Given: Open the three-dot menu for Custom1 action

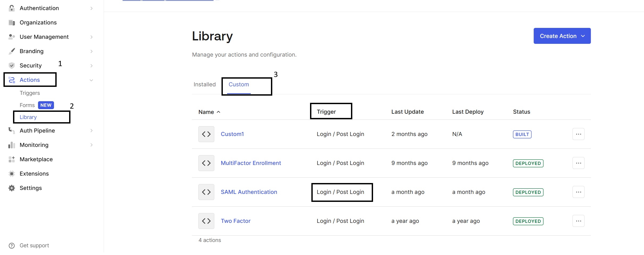Looking at the screenshot, I should tap(578, 134).
